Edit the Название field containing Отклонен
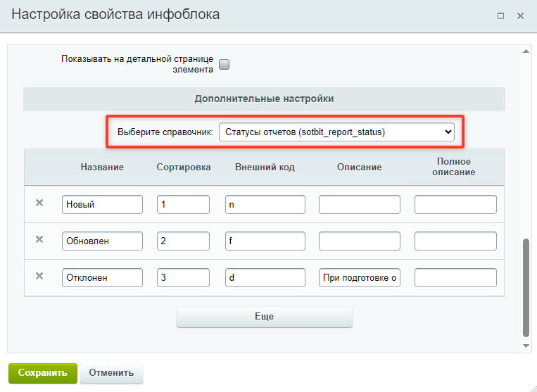537x392 pixels. coord(102,278)
